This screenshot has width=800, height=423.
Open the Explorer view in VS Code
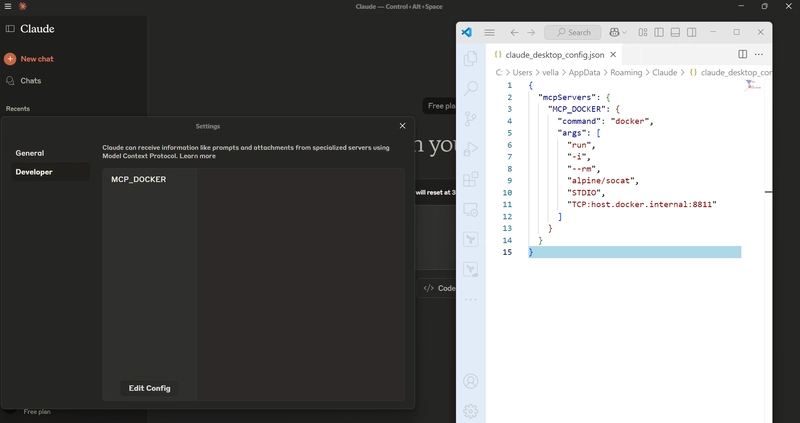click(470, 58)
